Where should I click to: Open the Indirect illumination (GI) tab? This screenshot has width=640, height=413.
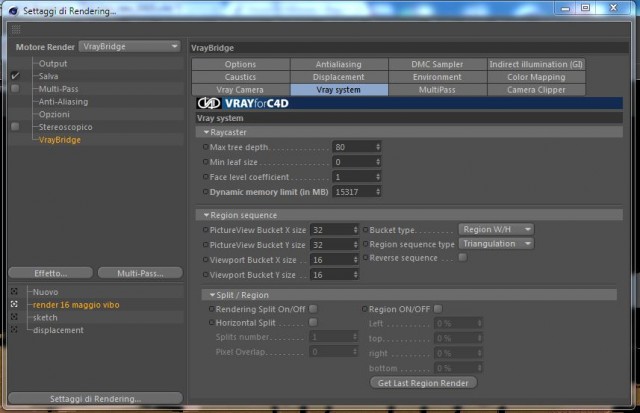coord(536,64)
